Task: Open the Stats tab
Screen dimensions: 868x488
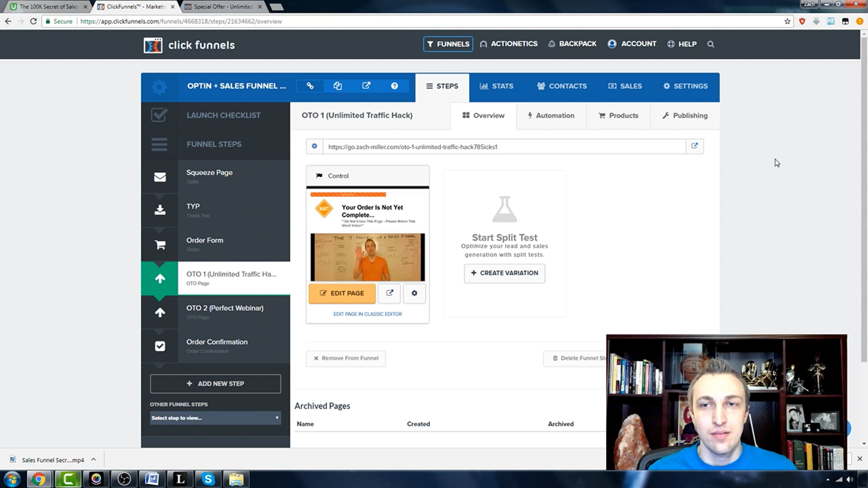Action: click(x=496, y=86)
